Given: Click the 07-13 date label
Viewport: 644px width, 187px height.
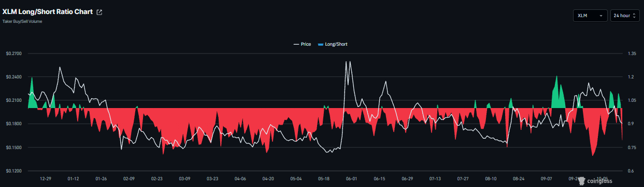Looking at the screenshot, I should [x=435, y=179].
